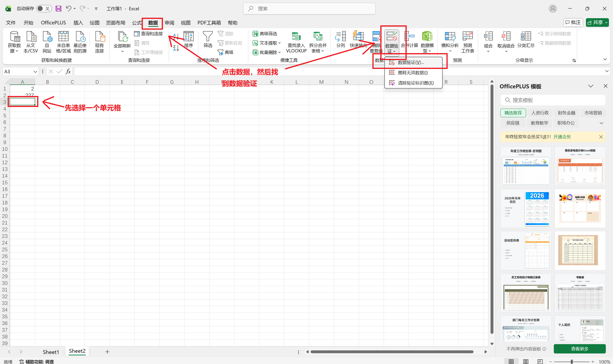This screenshot has height=364, width=613.
Task: Expand the template category list chevron
Action: pos(601,123)
